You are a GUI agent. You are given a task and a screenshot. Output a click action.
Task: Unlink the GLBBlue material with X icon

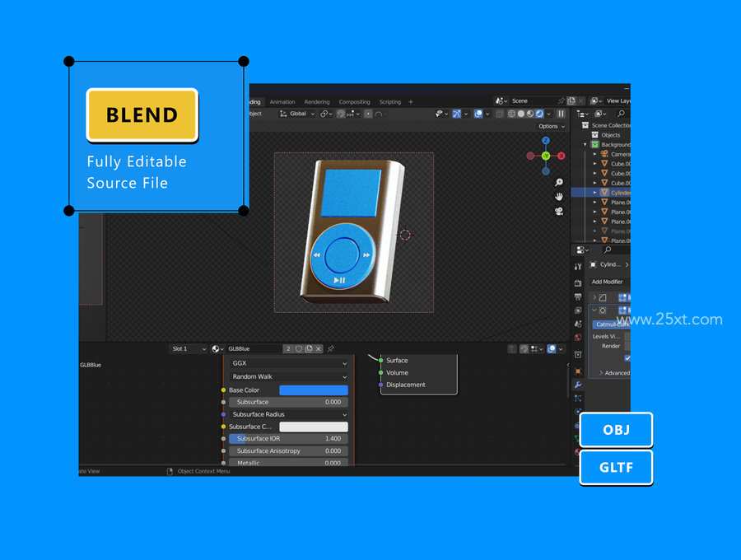319,348
